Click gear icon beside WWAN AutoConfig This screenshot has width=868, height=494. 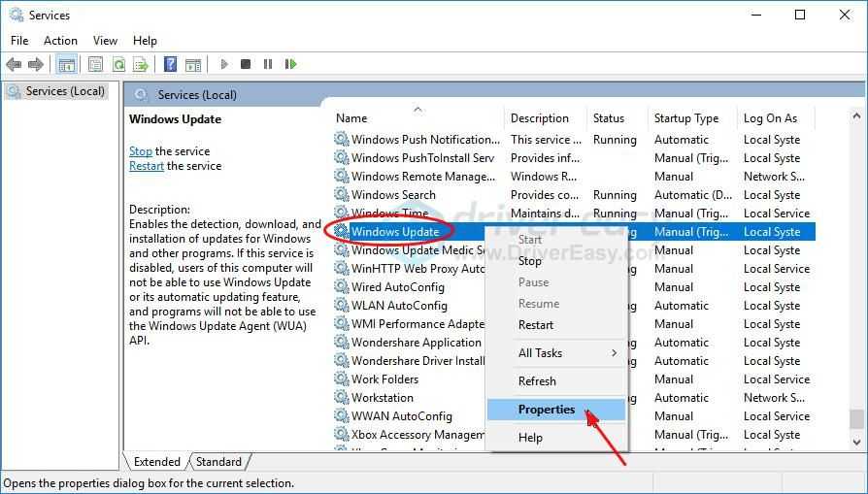[x=341, y=415]
